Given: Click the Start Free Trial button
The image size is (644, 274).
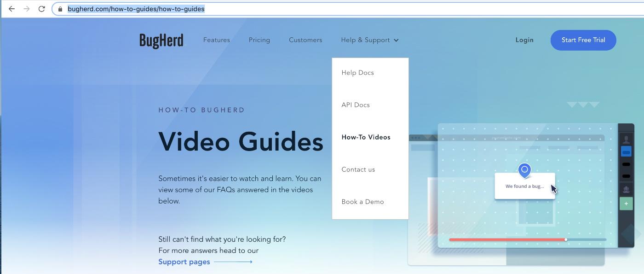Looking at the screenshot, I should [583, 40].
